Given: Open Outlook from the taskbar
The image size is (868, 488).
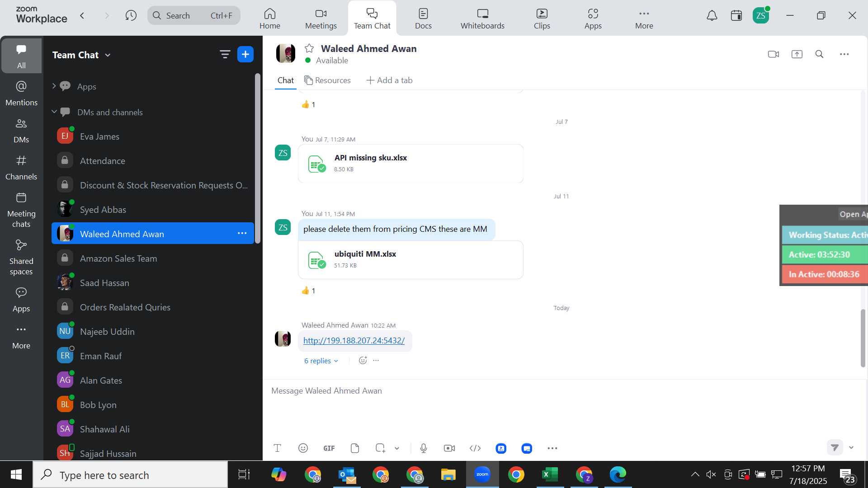Looking at the screenshot, I should [347, 474].
